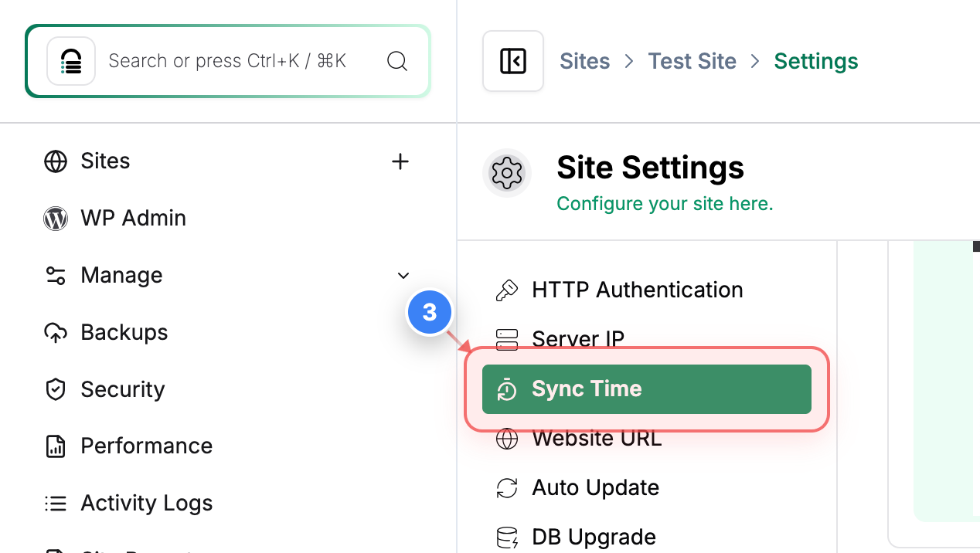Open Sites in sidebar
The width and height of the screenshot is (980, 553).
[105, 161]
